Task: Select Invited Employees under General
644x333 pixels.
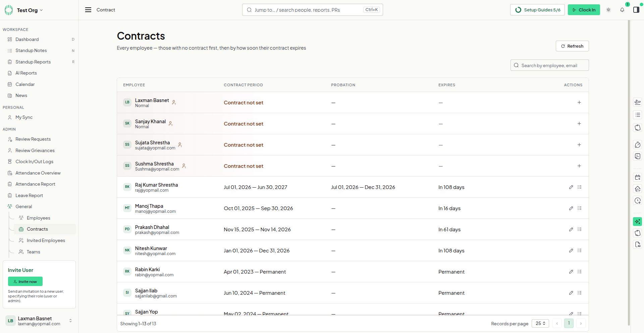Action: 45,240
